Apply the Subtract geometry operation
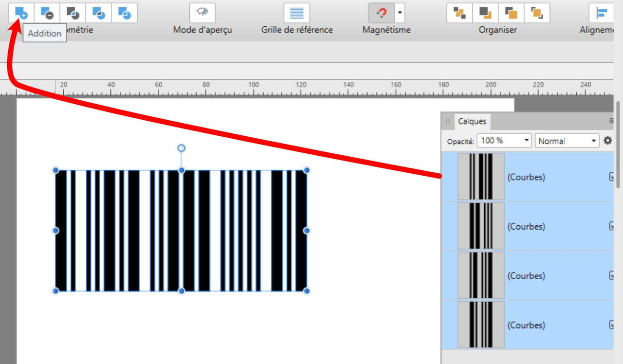This screenshot has height=364, width=623. tap(47, 13)
